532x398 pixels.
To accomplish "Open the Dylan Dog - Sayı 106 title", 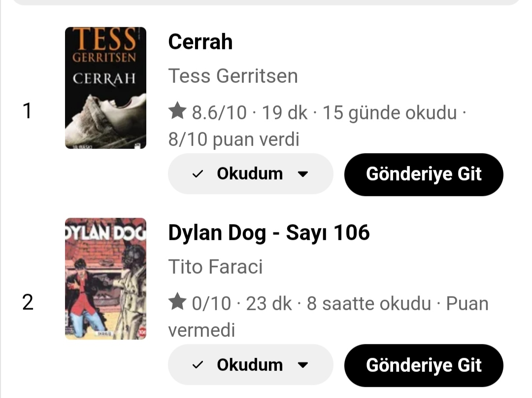I will coord(268,232).
